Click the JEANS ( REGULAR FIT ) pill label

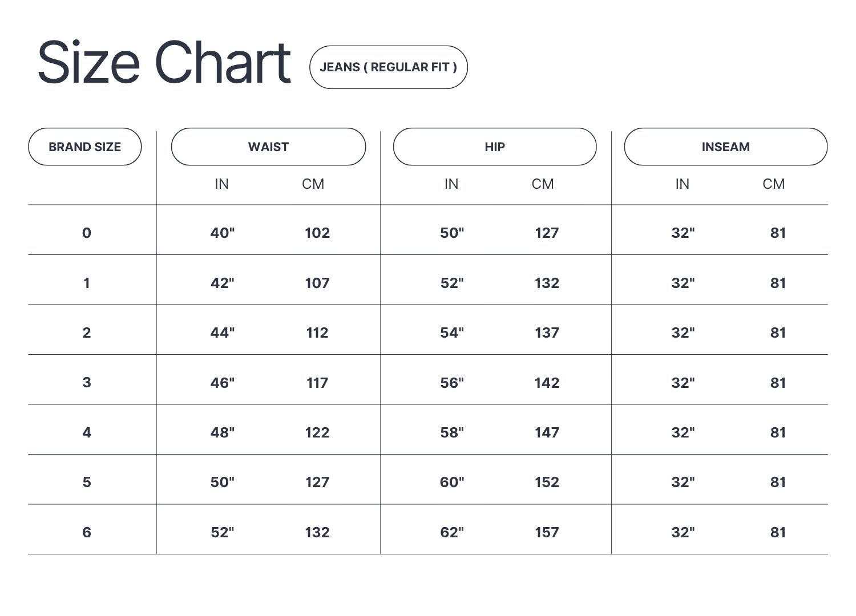point(388,67)
